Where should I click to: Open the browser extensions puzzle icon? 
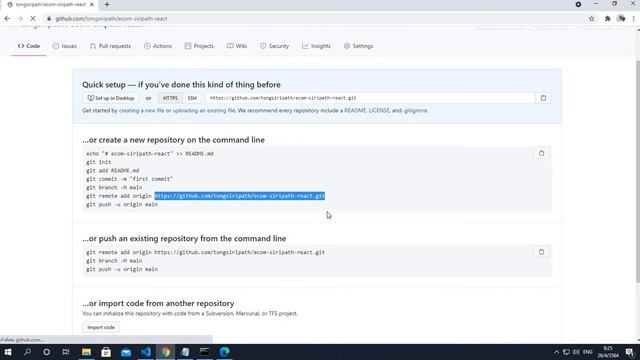coord(607,19)
